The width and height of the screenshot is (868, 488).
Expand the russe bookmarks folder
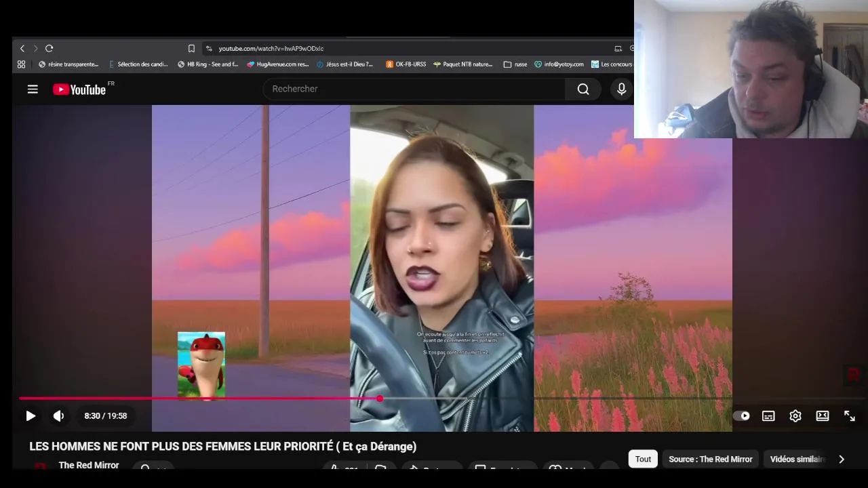(515, 64)
